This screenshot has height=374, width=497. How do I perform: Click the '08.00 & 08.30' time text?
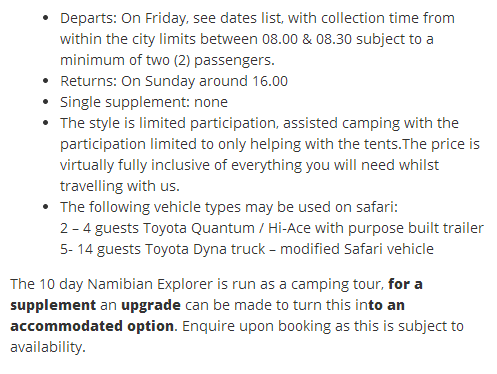307,39
